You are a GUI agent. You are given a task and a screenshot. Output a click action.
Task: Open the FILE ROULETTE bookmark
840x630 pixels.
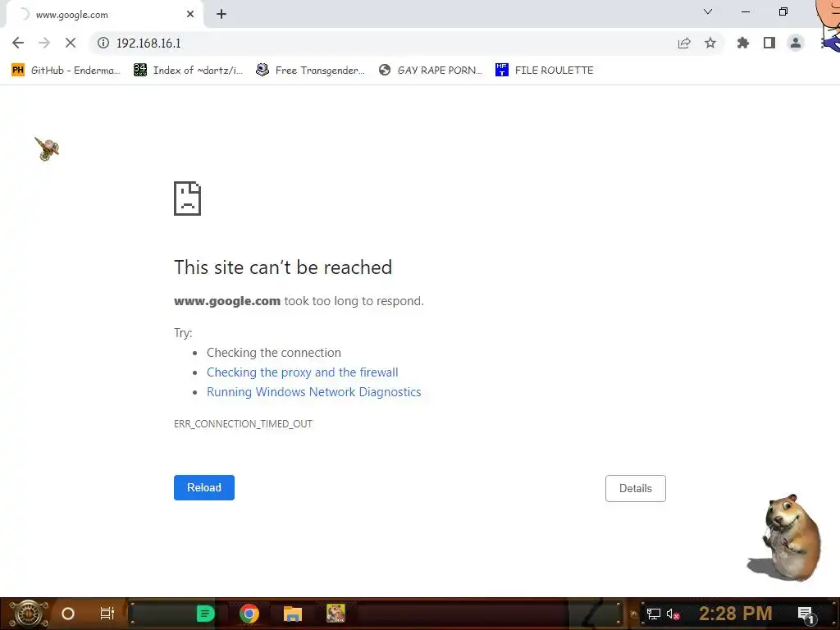pyautogui.click(x=545, y=71)
